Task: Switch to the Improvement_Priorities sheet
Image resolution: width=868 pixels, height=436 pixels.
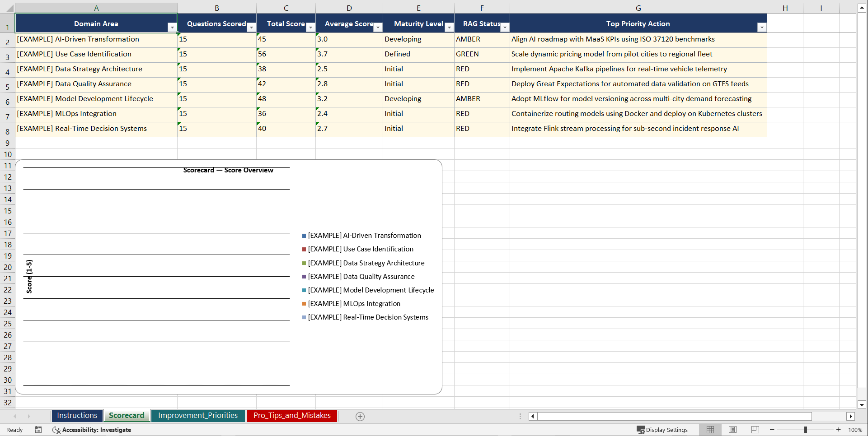Action: (198, 415)
